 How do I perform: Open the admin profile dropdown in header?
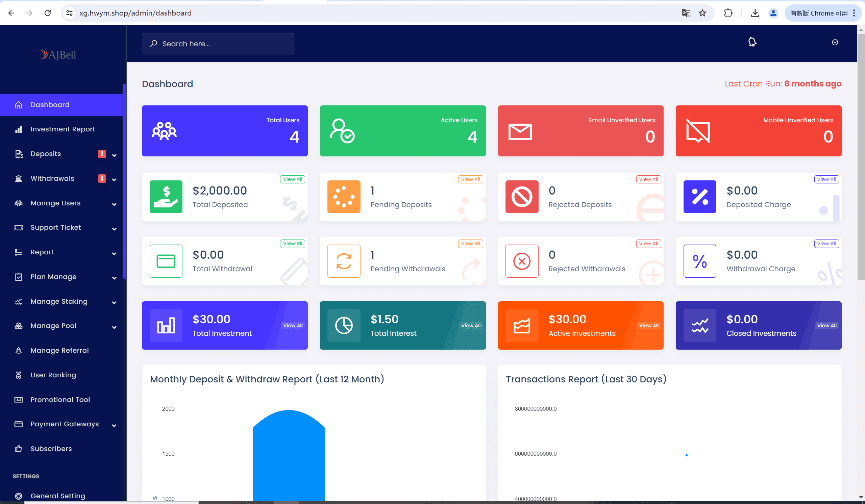[835, 42]
